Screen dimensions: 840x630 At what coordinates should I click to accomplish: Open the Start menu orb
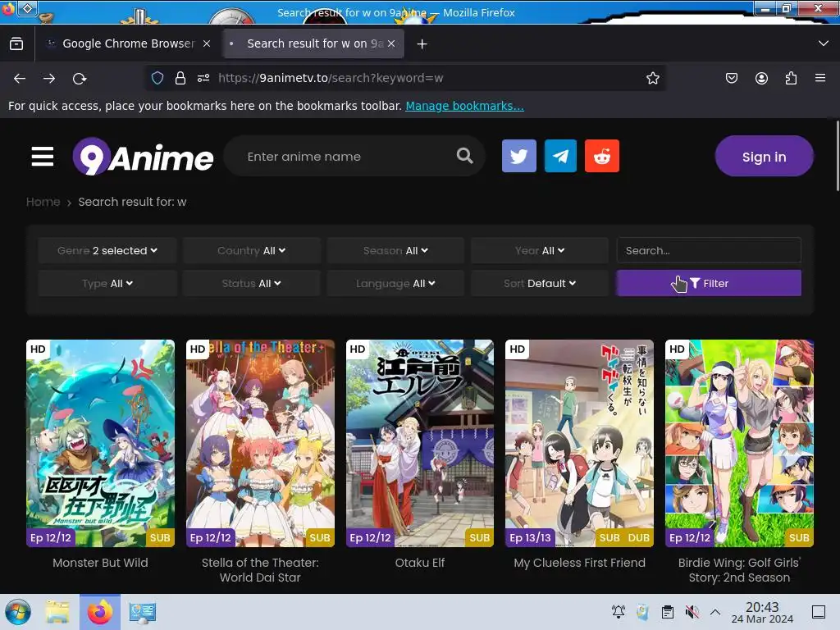(18, 612)
